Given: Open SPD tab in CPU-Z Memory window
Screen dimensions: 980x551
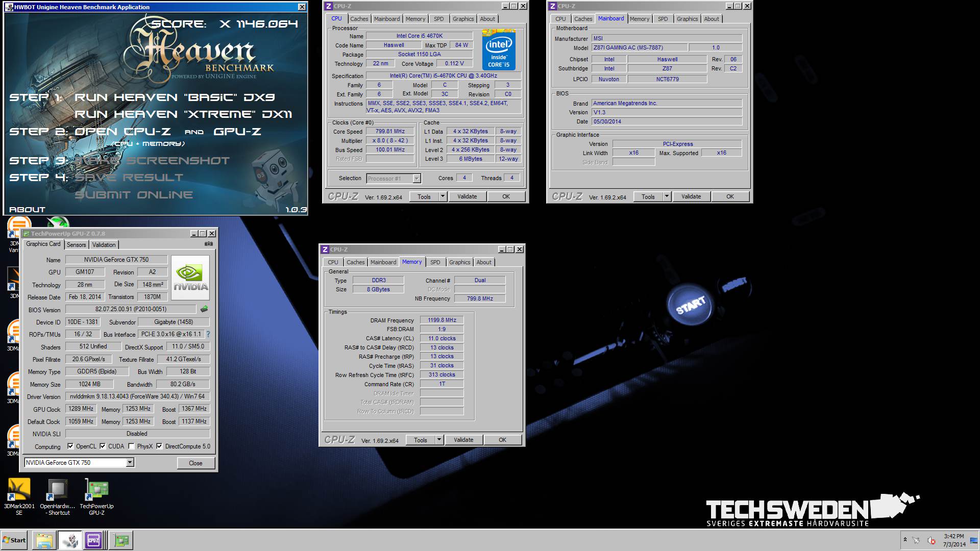Looking at the screenshot, I should (x=435, y=262).
